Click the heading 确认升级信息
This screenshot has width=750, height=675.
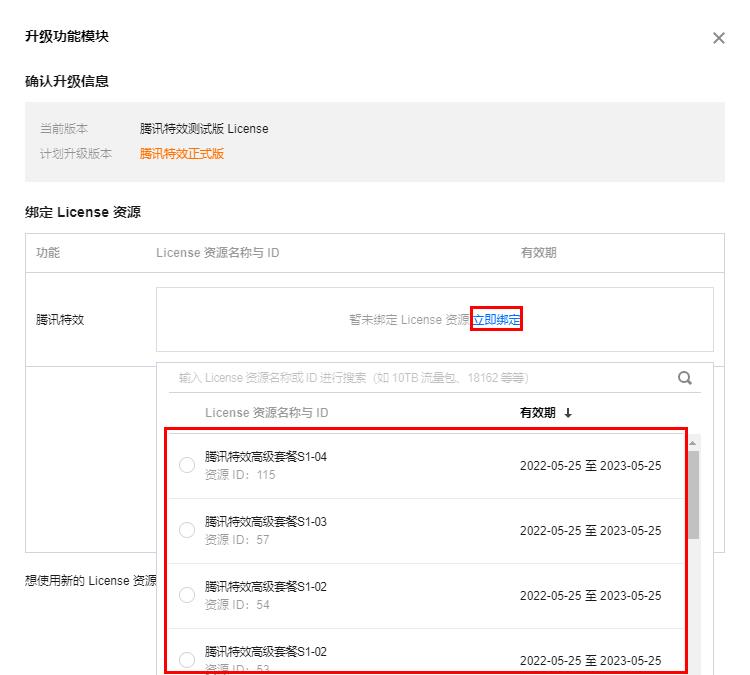[x=66, y=81]
